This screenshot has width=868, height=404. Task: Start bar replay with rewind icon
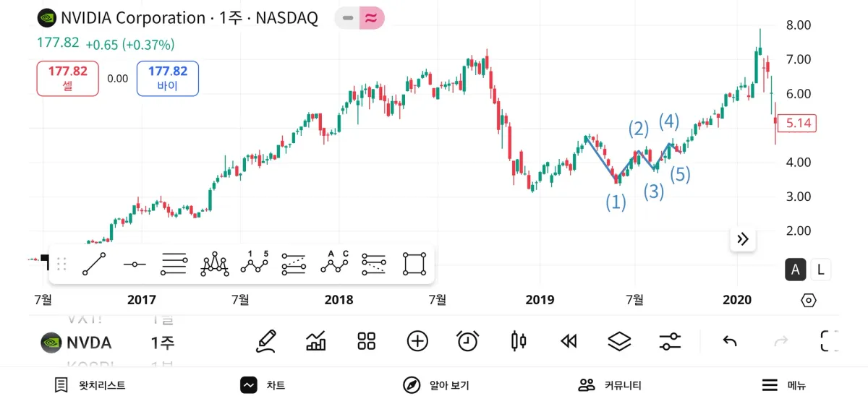[x=569, y=341]
